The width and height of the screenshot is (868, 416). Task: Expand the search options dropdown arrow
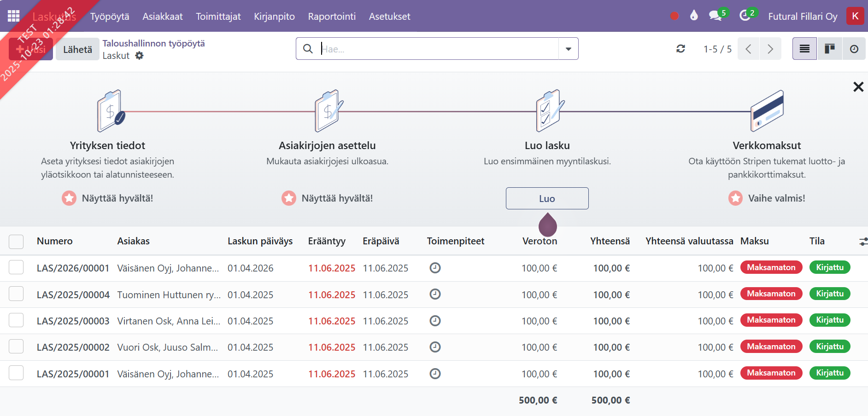click(x=568, y=49)
